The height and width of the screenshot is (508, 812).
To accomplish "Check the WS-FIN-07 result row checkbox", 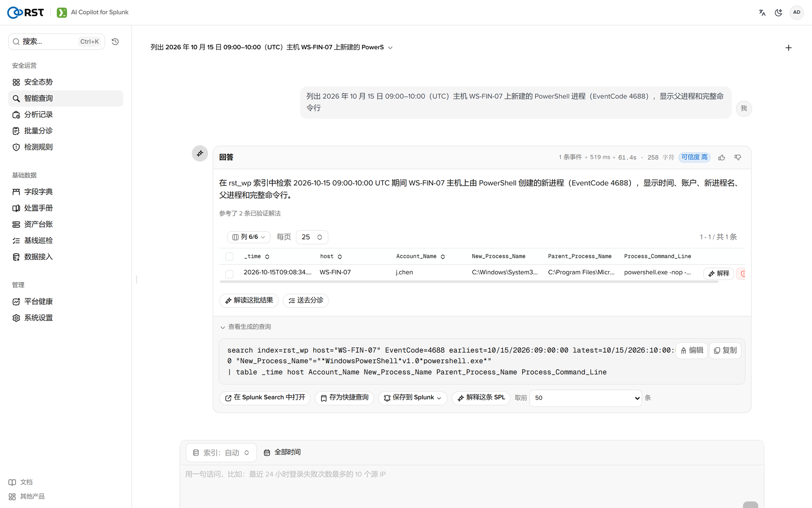I will (229, 274).
